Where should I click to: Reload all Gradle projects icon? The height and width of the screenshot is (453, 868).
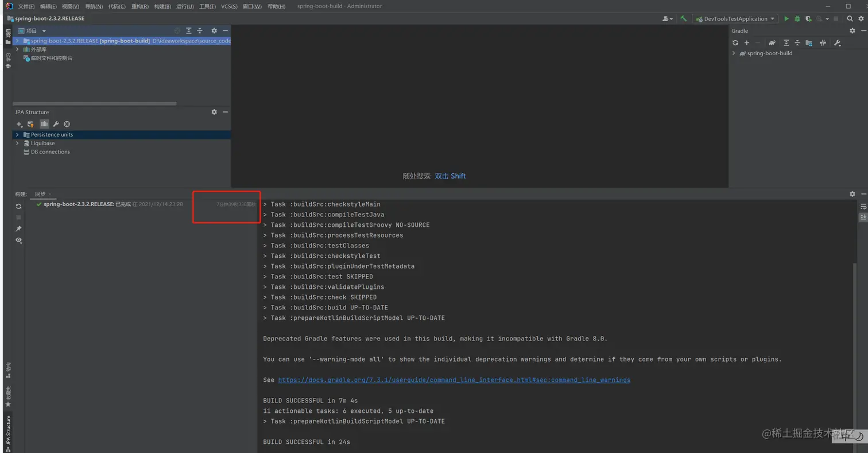pyautogui.click(x=735, y=43)
